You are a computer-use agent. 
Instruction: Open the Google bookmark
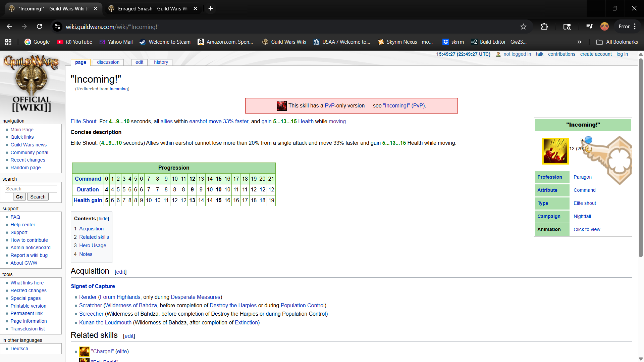[x=37, y=42]
